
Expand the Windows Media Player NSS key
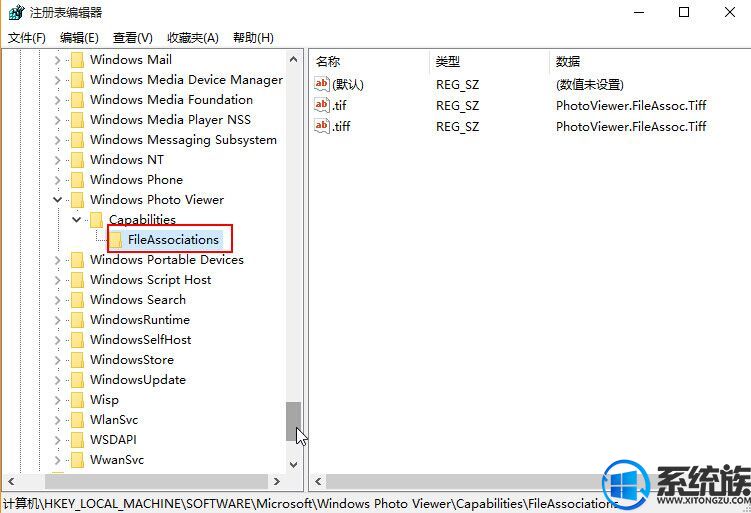[57, 120]
